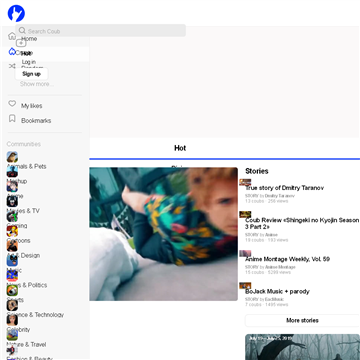Open the Sports community icon

coord(12,290)
